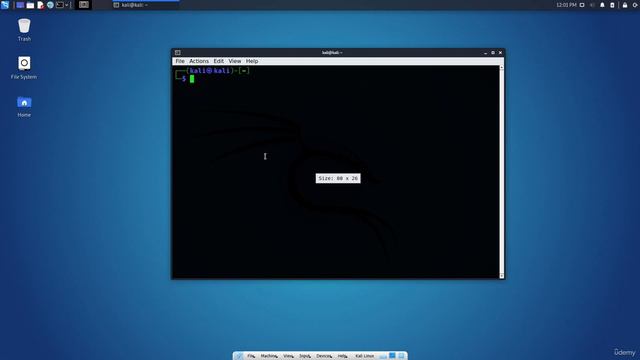Open the Kali applications menu icon
This screenshot has height=360, width=640.
click(5, 5)
